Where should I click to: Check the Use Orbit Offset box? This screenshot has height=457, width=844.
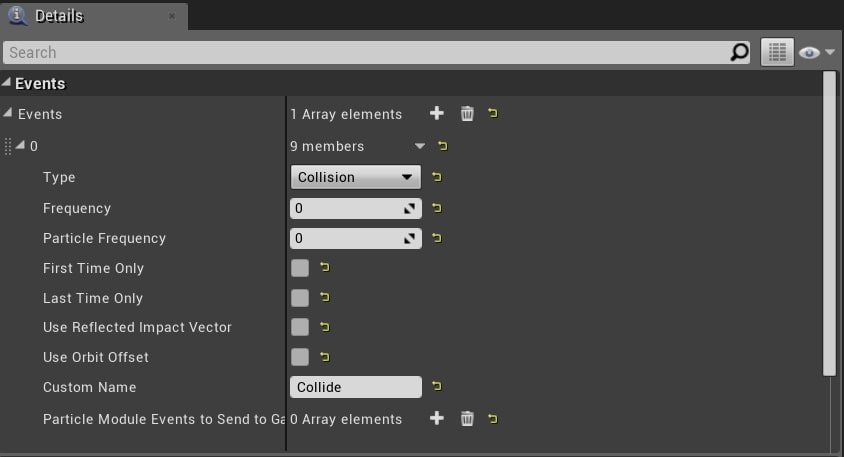(300, 356)
